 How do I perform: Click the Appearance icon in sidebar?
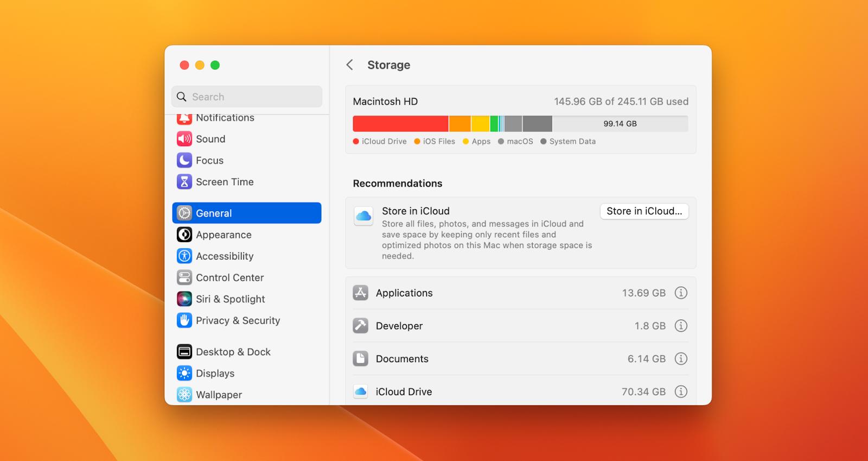click(x=184, y=235)
